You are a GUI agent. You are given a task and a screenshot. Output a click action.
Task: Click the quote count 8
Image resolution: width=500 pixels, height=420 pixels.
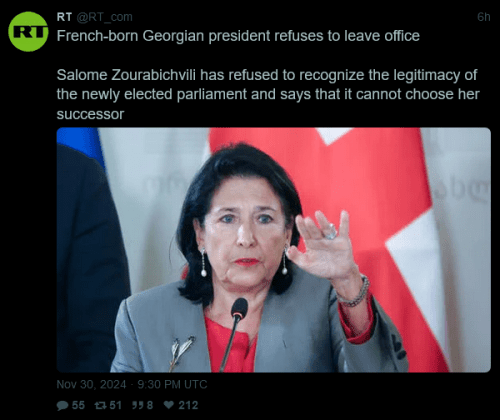[150, 405]
